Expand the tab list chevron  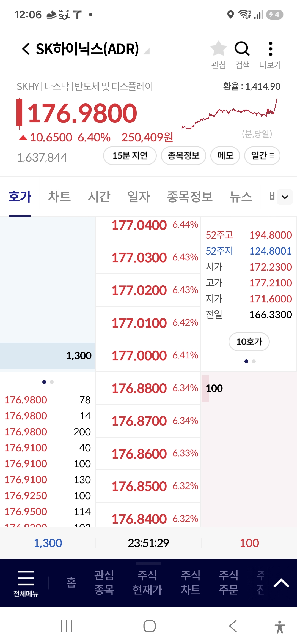[x=285, y=197]
